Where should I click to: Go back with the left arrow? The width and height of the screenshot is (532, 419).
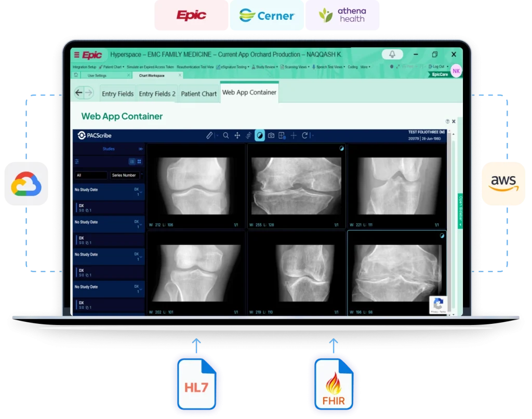79,93
